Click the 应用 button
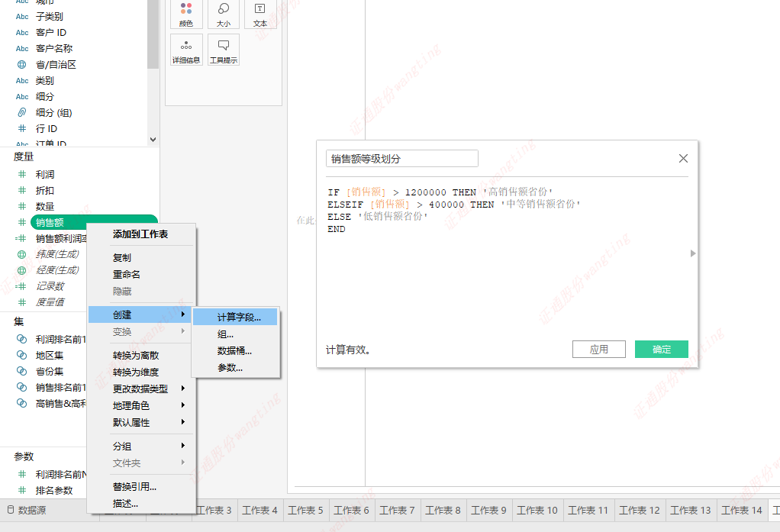 tap(599, 350)
